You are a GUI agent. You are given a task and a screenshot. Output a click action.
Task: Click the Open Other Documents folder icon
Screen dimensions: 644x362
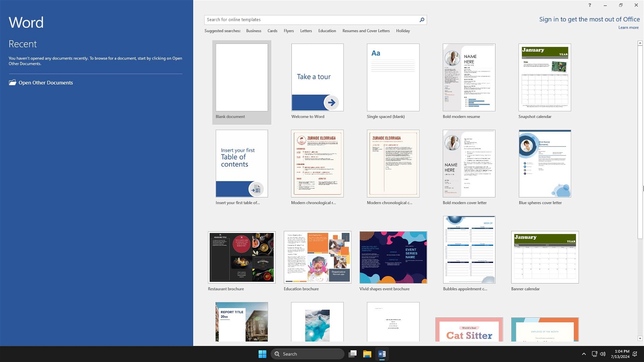tap(12, 82)
